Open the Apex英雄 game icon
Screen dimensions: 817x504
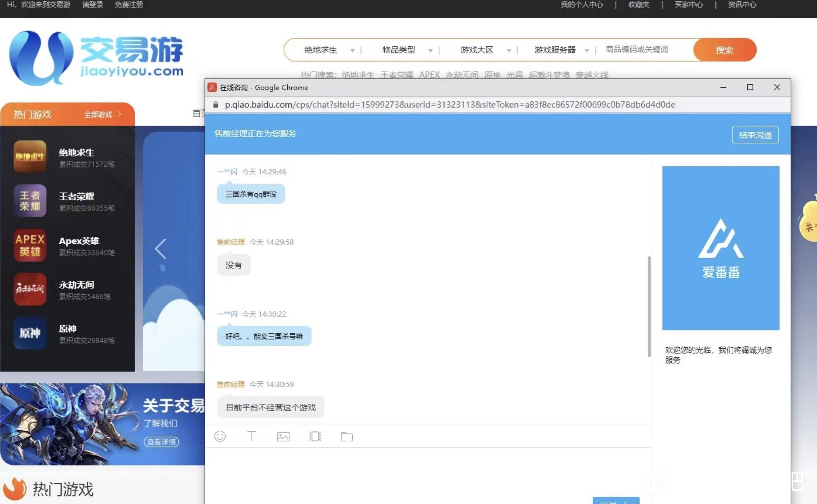pos(30,245)
